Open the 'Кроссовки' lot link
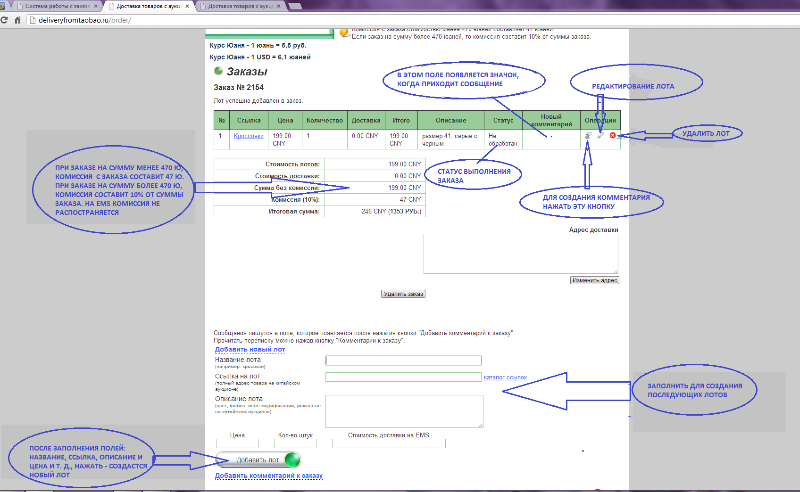 [247, 135]
